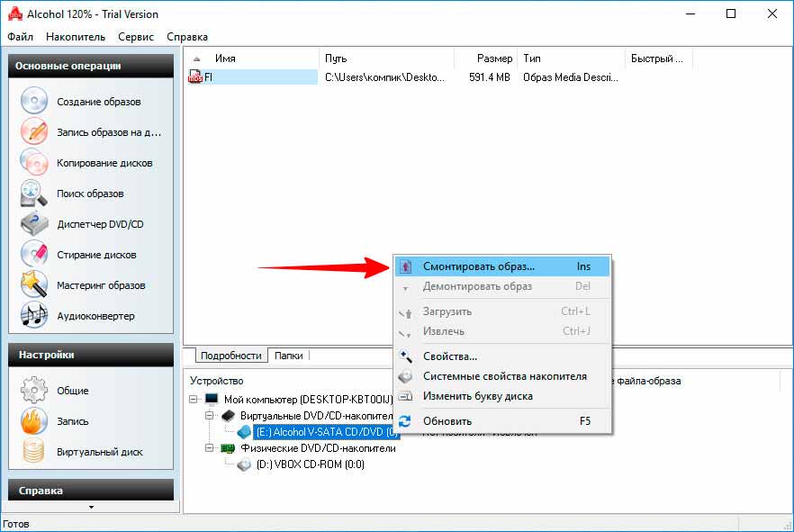Click the Мастеринг образов wand icon

[34, 285]
